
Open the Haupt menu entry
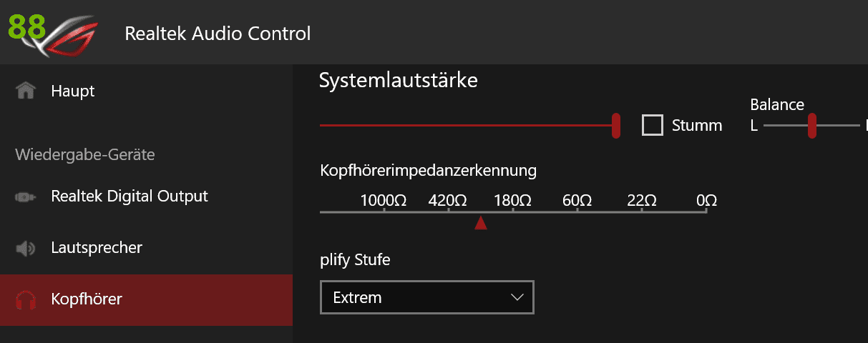coord(73,91)
